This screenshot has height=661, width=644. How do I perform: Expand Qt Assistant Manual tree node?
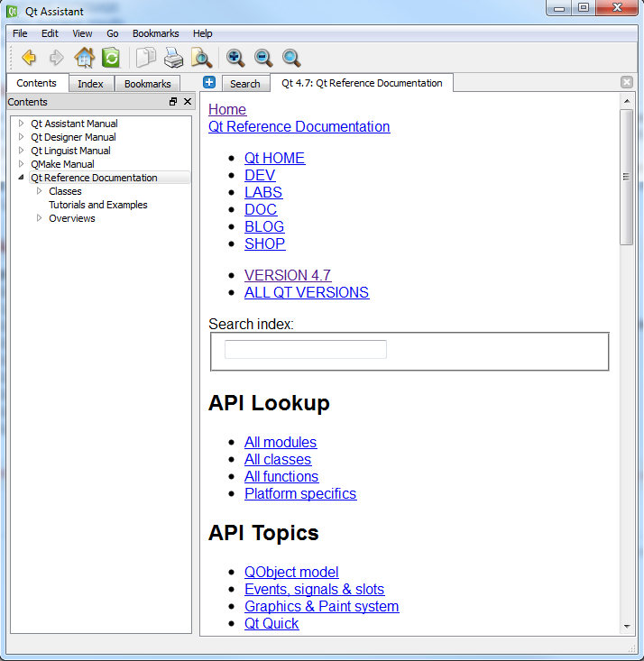pyautogui.click(x=21, y=124)
